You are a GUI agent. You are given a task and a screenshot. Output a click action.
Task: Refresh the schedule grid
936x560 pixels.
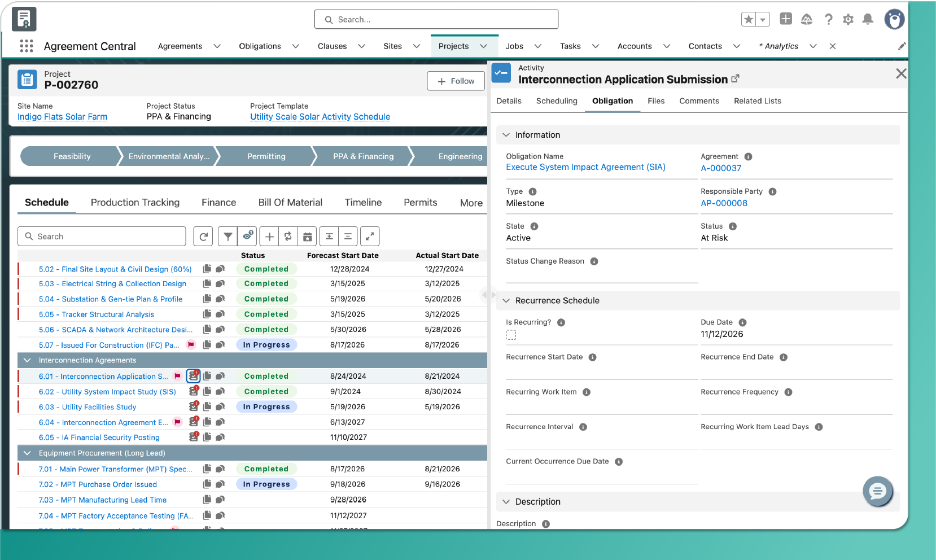pos(203,237)
